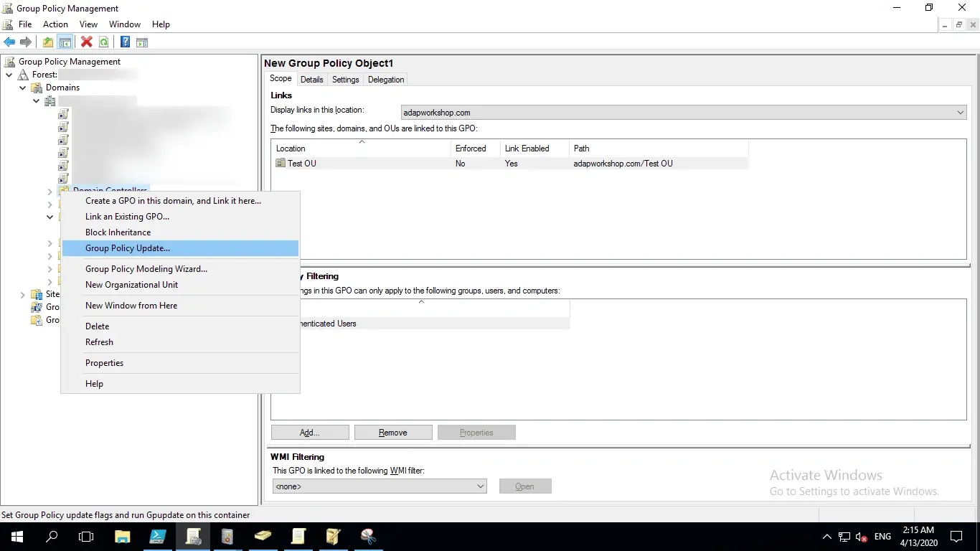Sort links by the Path column header

(x=659, y=149)
